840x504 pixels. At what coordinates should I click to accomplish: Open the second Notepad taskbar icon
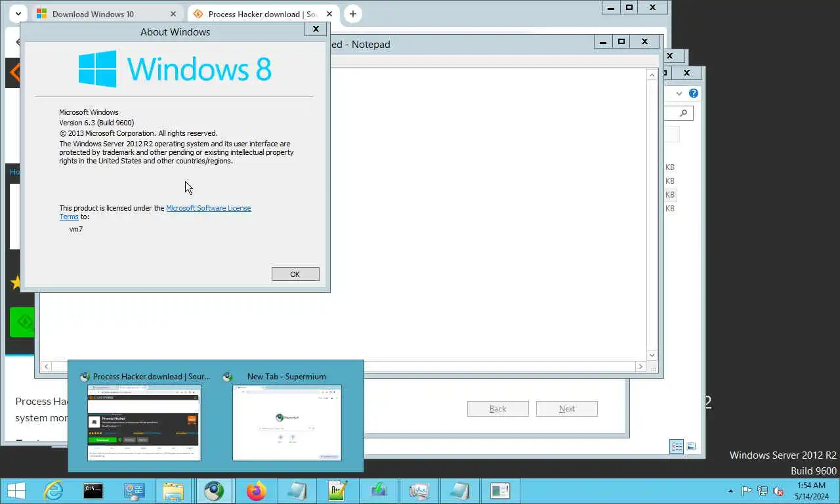click(x=459, y=491)
